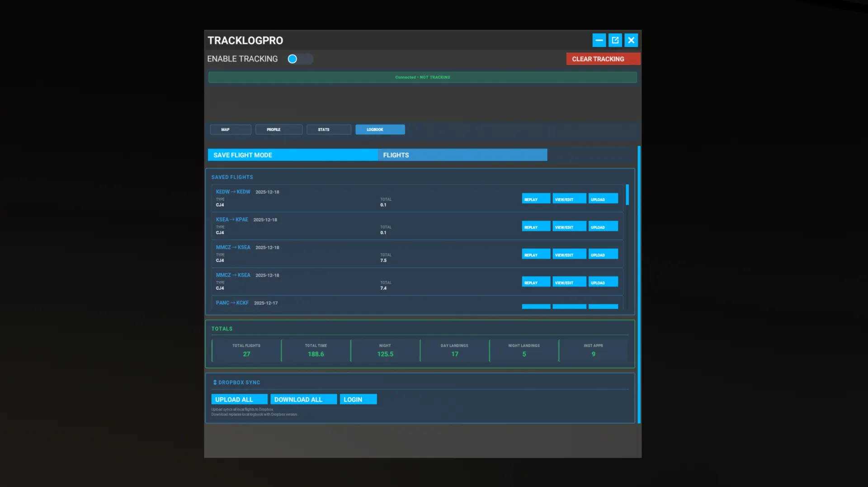Choose Save Flight Mode section

[x=292, y=155]
